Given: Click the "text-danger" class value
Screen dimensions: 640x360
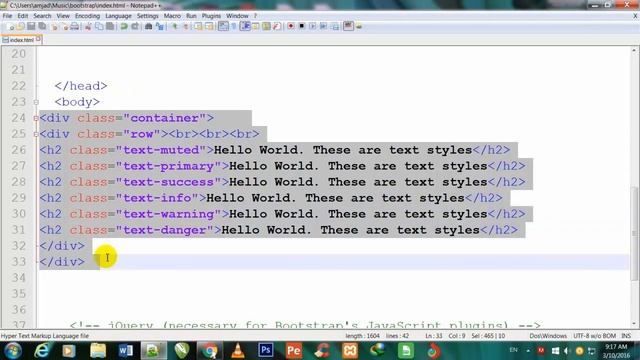Looking at the screenshot, I should (x=164, y=230).
